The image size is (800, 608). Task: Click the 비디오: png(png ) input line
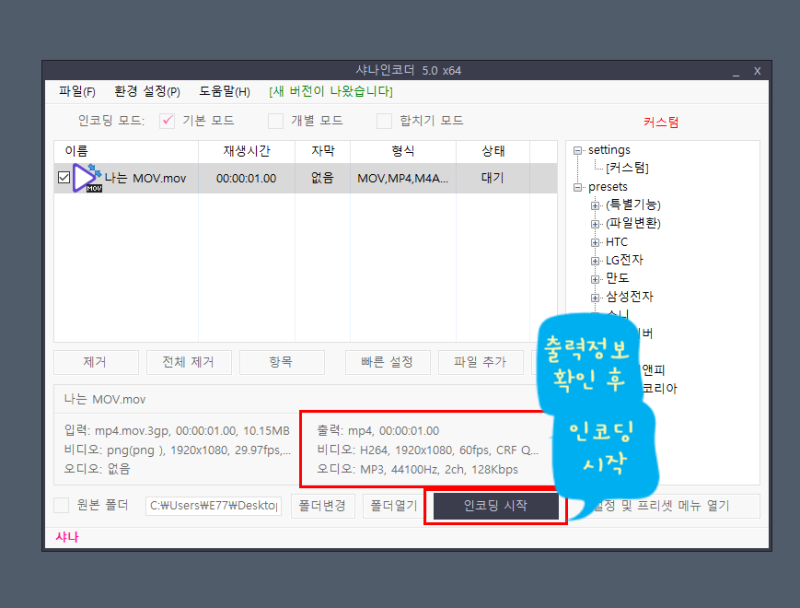[177, 450]
